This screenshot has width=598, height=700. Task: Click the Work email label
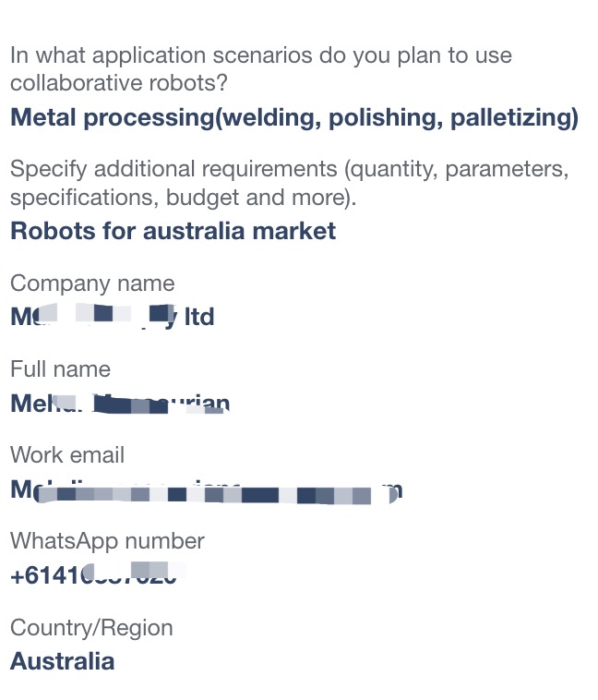67,455
